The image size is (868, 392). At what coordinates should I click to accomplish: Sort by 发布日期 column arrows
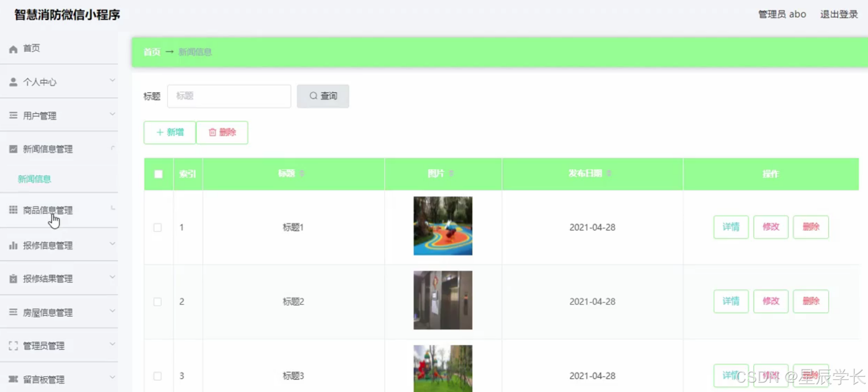coord(609,174)
